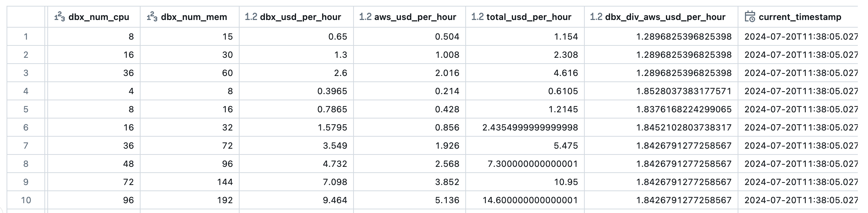Click the total_usd_per_hour cell 4.616
Viewport: 868px width, 213px height.
point(525,73)
